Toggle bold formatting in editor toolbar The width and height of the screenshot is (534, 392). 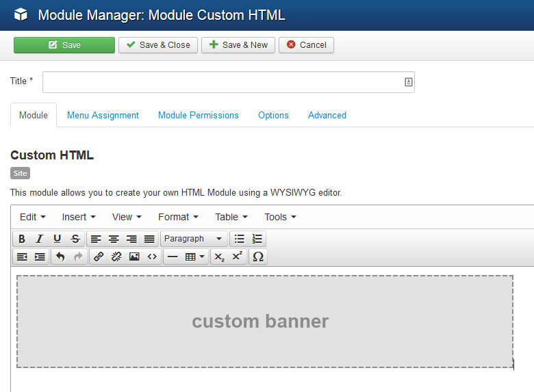[x=22, y=239]
